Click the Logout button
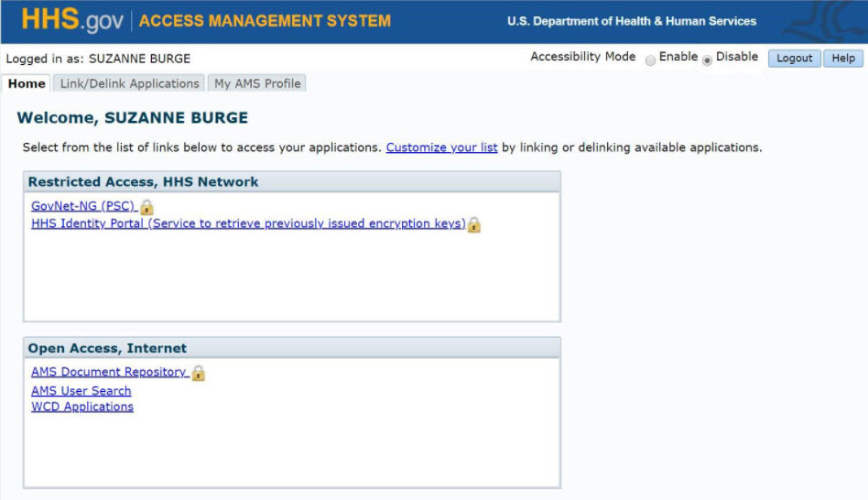 point(795,58)
